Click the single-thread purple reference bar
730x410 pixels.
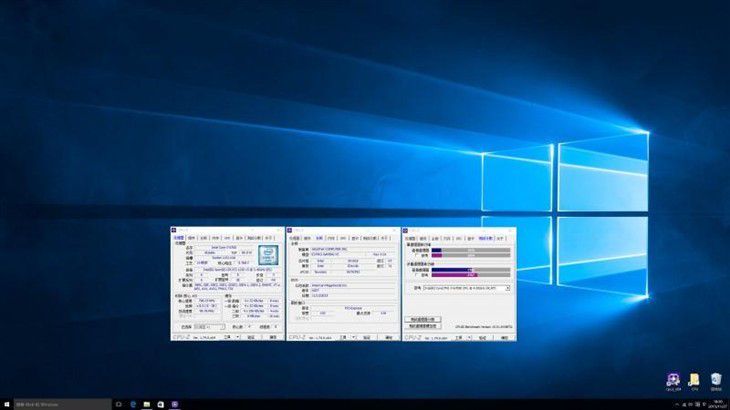437,255
